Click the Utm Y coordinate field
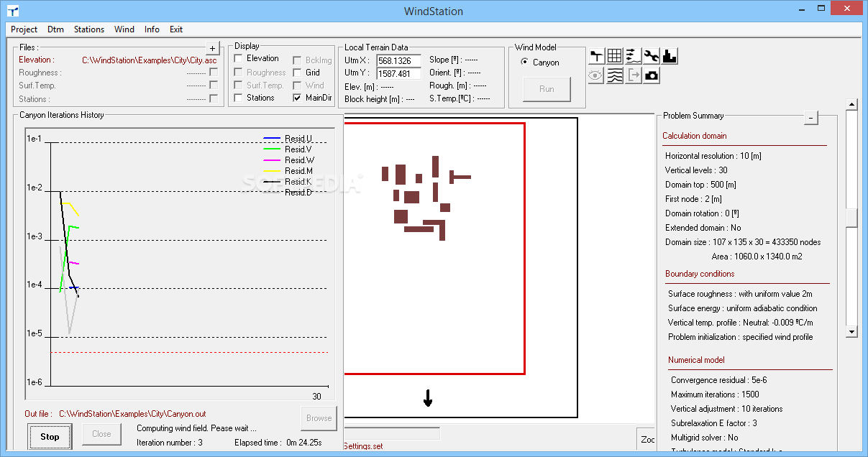 pos(399,73)
